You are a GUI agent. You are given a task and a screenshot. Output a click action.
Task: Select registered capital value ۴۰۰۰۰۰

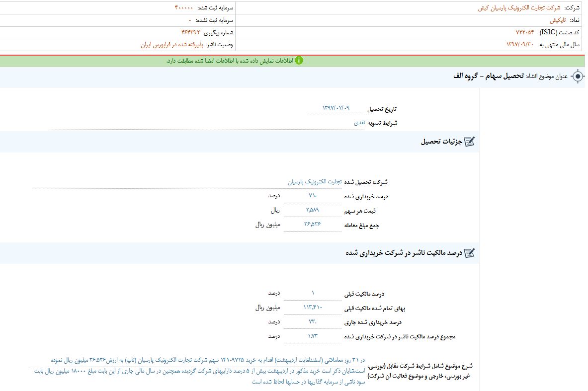click(x=184, y=8)
